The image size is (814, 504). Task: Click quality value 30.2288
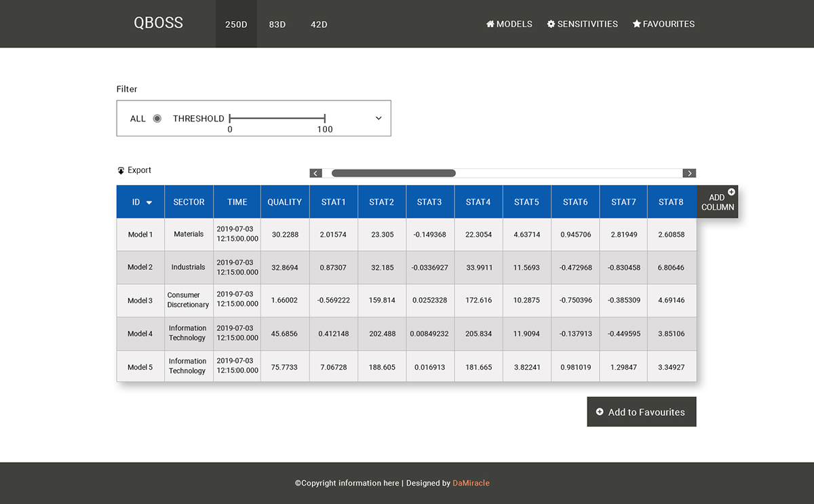(x=285, y=235)
